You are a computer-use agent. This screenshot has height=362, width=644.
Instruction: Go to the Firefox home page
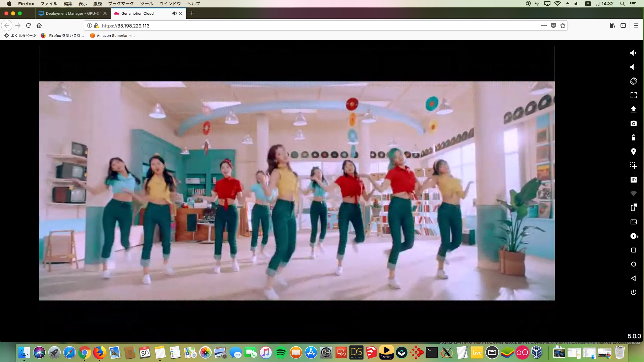click(x=39, y=25)
